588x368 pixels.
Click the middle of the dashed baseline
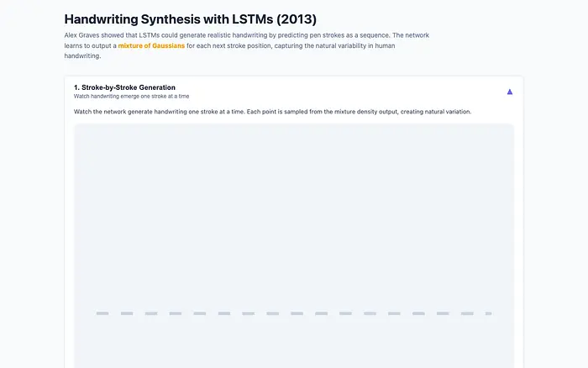pos(297,313)
